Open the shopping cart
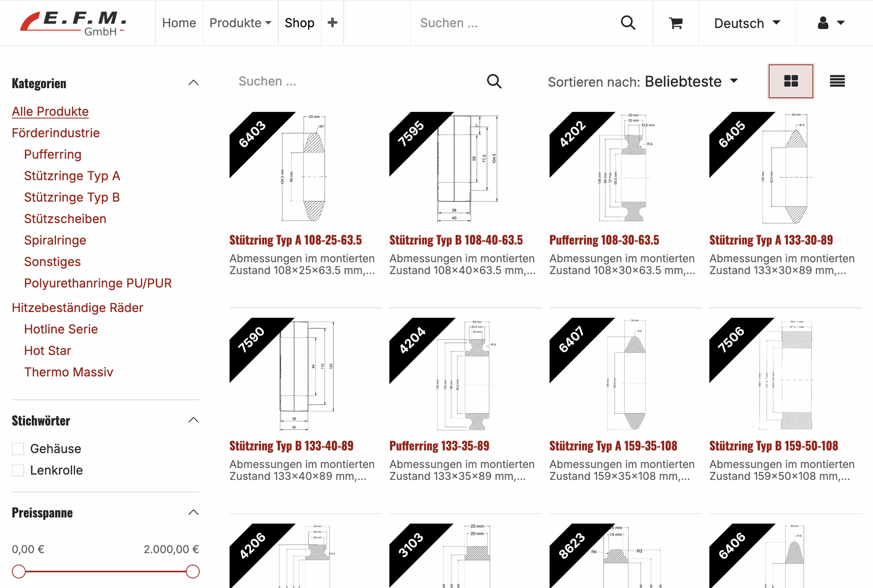Image resolution: width=873 pixels, height=588 pixels. pos(676,23)
